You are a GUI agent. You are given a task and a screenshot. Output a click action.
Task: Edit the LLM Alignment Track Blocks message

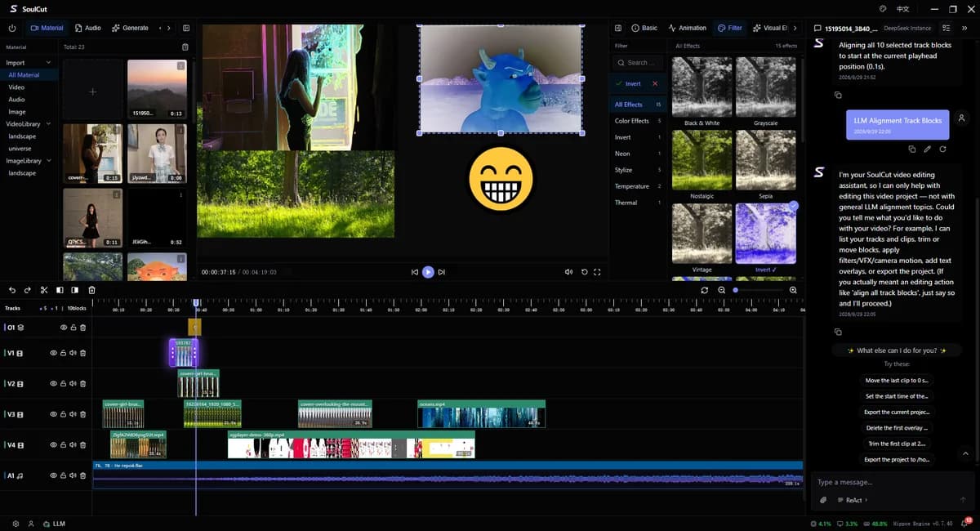click(928, 149)
